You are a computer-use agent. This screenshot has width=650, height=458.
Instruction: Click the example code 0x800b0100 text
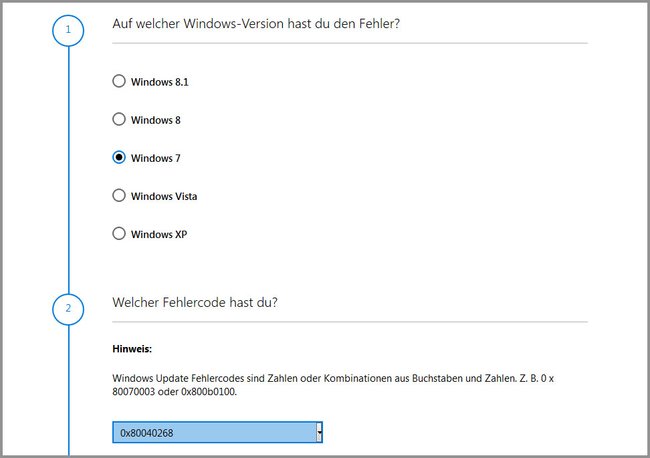209,391
